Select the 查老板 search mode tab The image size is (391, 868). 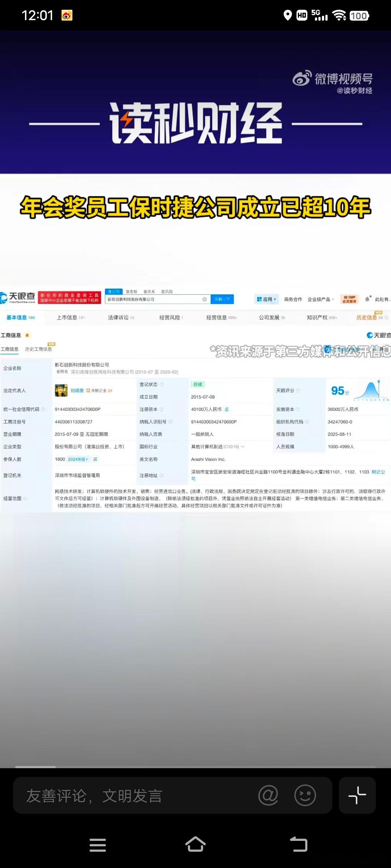[132, 292]
